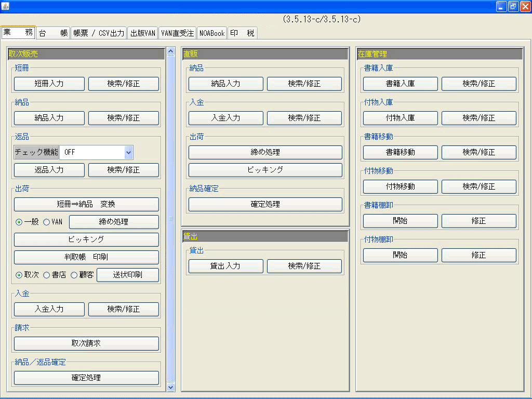Click the 短冊入力 button

49,84
